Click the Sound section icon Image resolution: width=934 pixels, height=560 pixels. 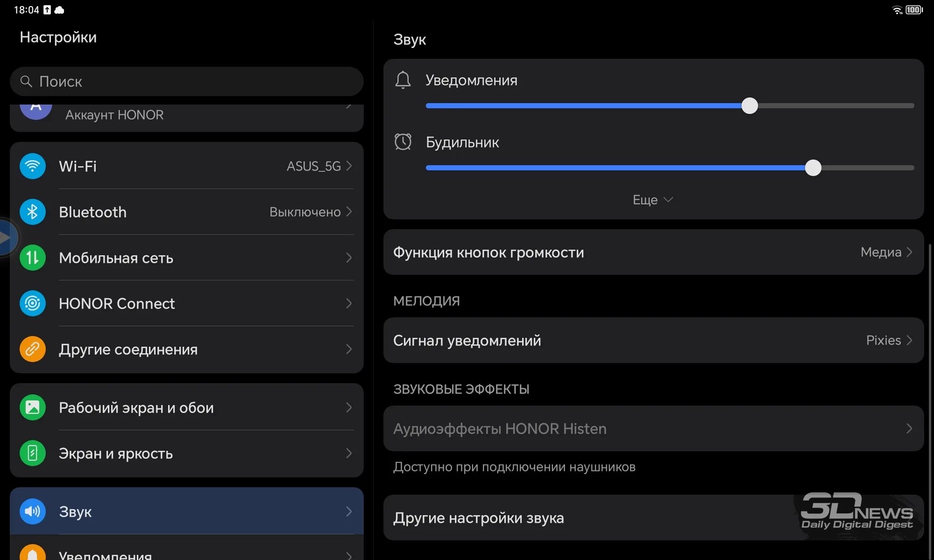(x=33, y=511)
